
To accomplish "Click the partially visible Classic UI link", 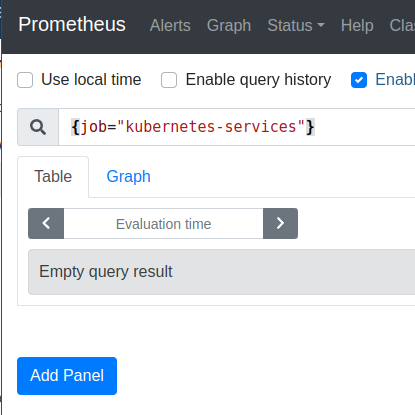I will coord(402,25).
